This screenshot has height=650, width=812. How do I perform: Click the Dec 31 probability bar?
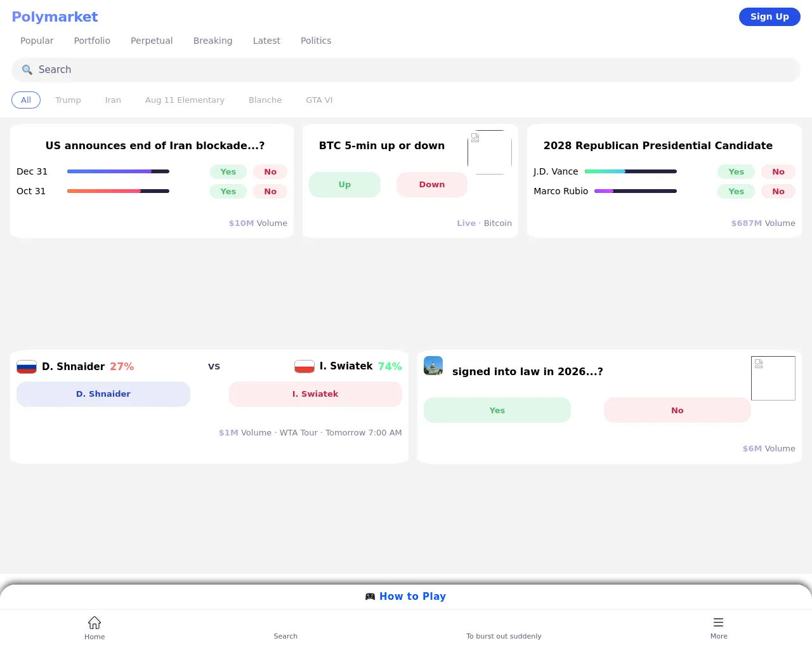point(118,171)
